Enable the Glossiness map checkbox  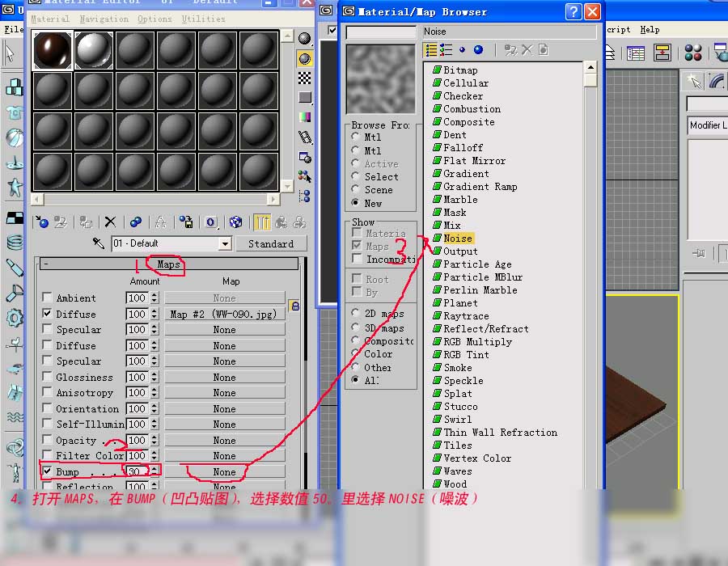tap(47, 376)
